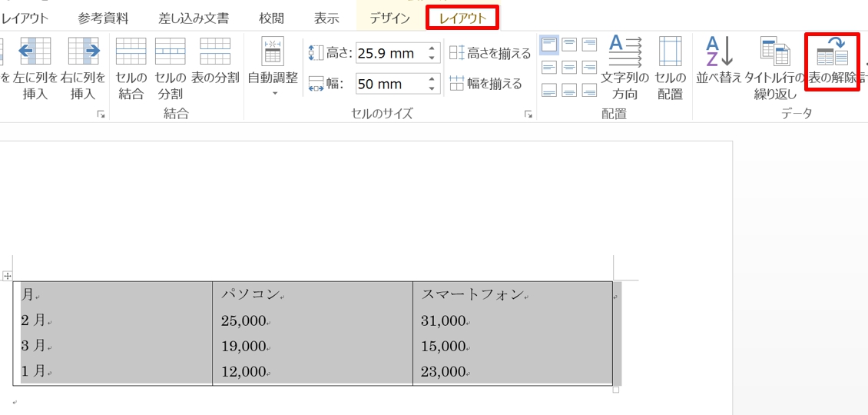Image resolution: width=868 pixels, height=415 pixels.
Task: Decrease the row height with down arrow
Action: point(433,58)
